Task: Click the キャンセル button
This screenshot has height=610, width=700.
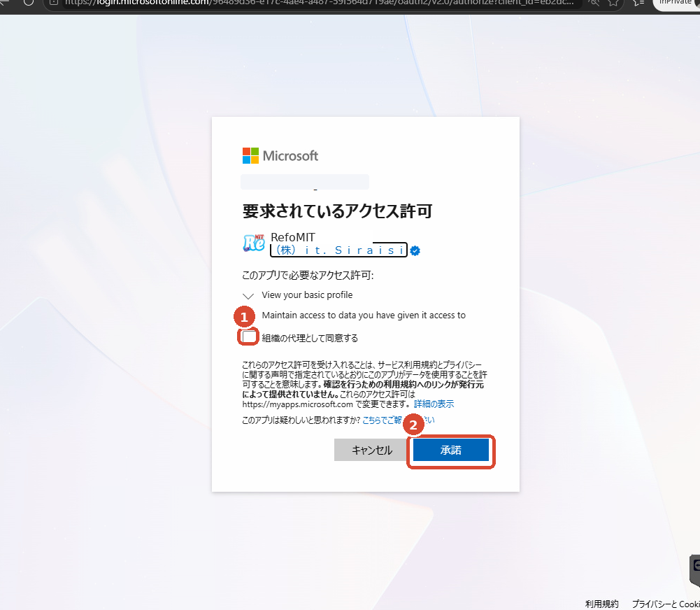Action: pyautogui.click(x=371, y=450)
